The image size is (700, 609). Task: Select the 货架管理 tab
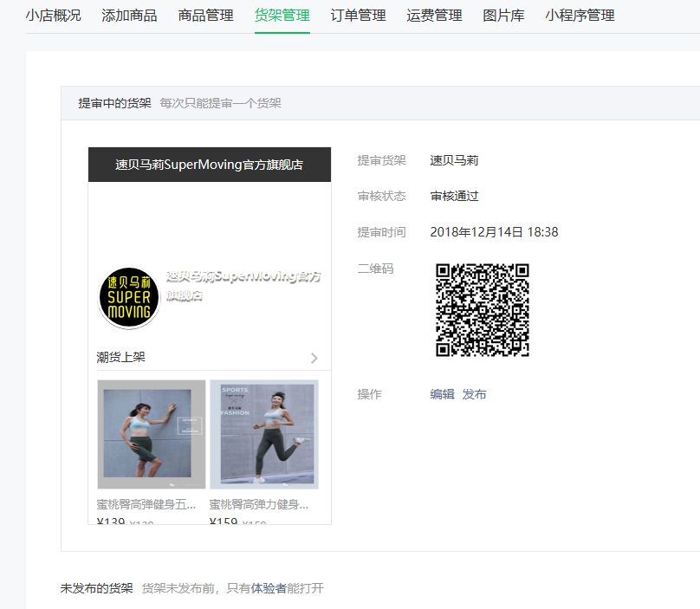(282, 16)
